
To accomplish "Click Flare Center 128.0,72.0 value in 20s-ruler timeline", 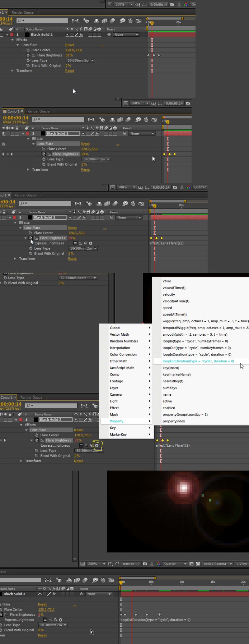I will (x=46, y=609).
